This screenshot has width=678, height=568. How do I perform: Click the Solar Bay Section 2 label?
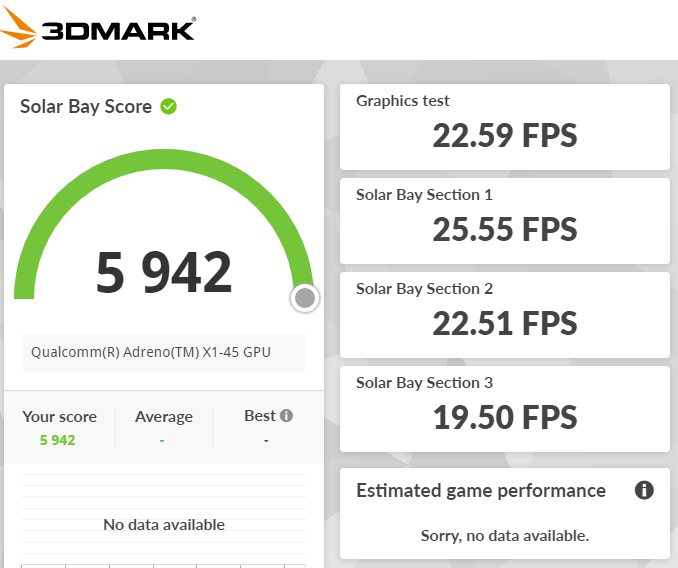point(424,289)
